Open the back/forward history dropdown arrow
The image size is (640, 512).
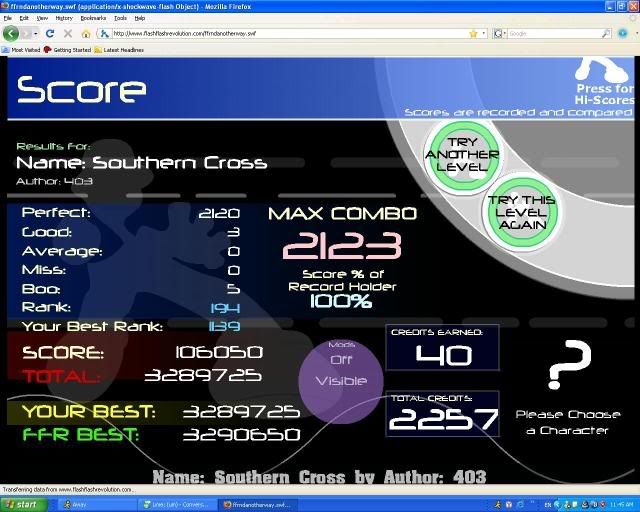(x=36, y=33)
